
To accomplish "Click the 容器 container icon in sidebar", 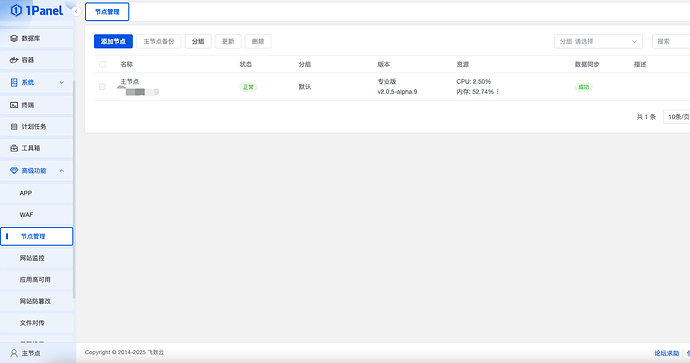I will 14,60.
